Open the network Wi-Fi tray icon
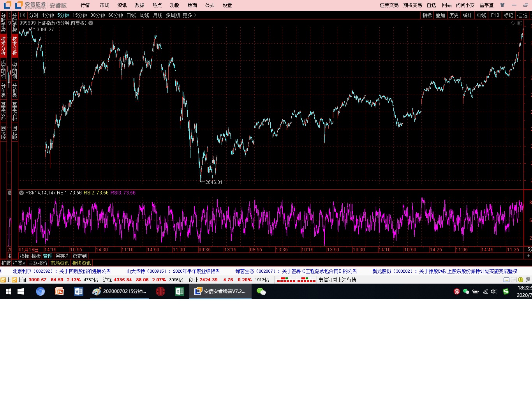Viewport: 532px width, 404px height. pyautogui.click(x=485, y=291)
